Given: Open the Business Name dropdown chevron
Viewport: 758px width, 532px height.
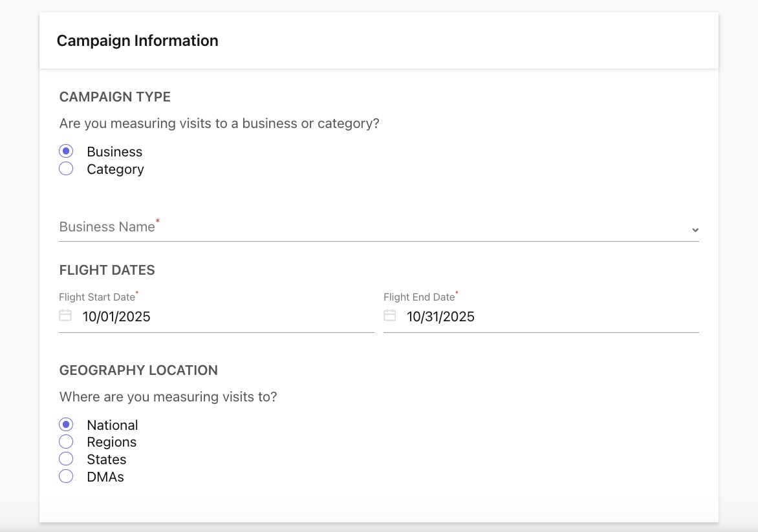Looking at the screenshot, I should (695, 229).
